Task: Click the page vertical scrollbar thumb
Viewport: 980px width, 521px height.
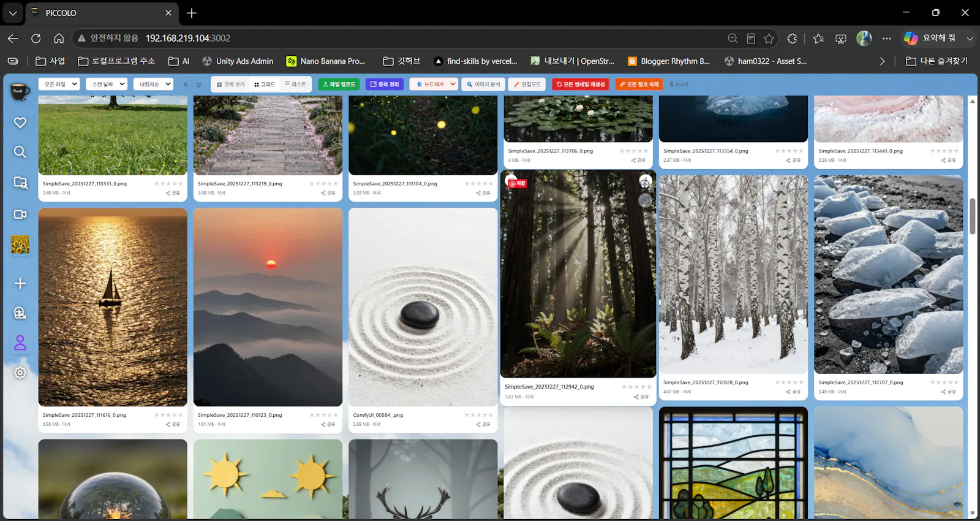Action: [x=973, y=216]
